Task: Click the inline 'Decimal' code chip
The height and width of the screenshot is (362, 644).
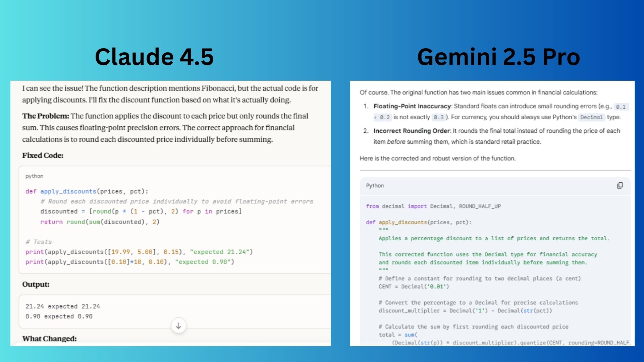Action: tap(591, 117)
